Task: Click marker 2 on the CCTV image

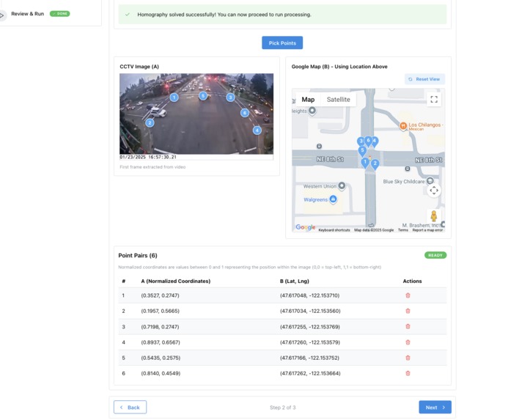Action: (150, 123)
